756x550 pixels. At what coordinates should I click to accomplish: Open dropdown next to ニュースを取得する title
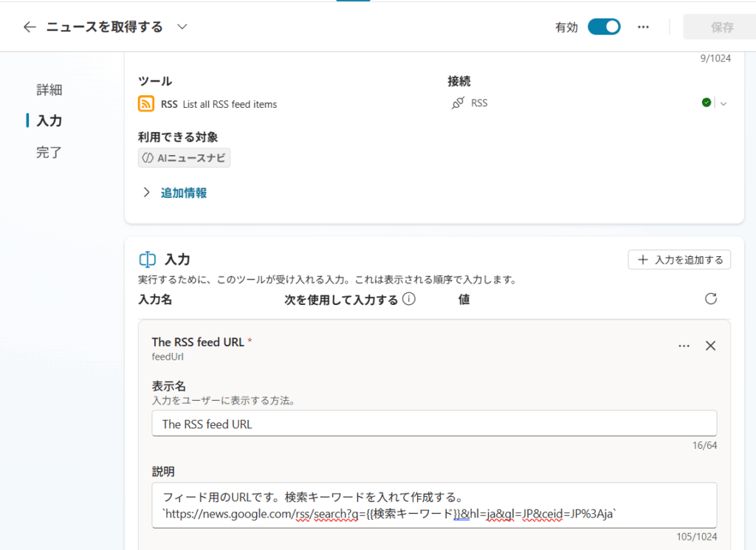182,27
